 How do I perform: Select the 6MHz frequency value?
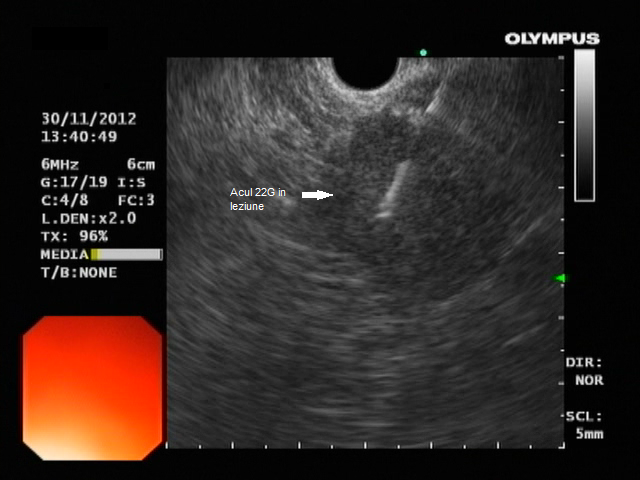pos(60,164)
